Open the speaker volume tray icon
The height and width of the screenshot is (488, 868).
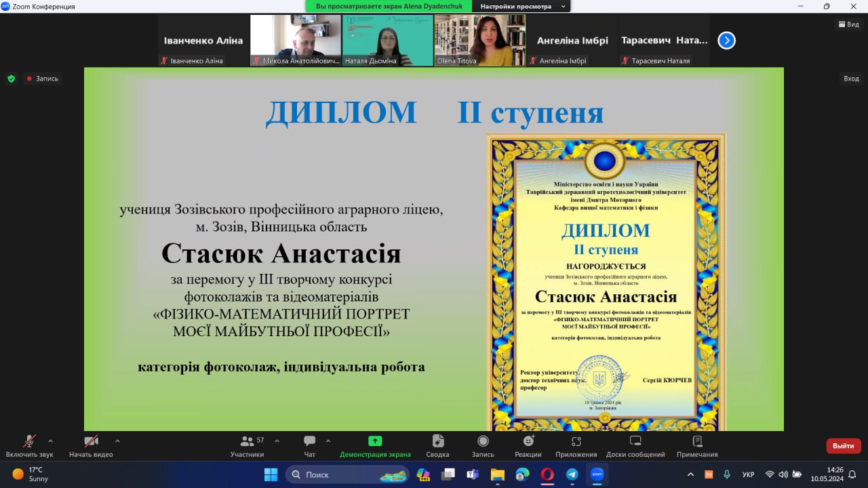784,474
